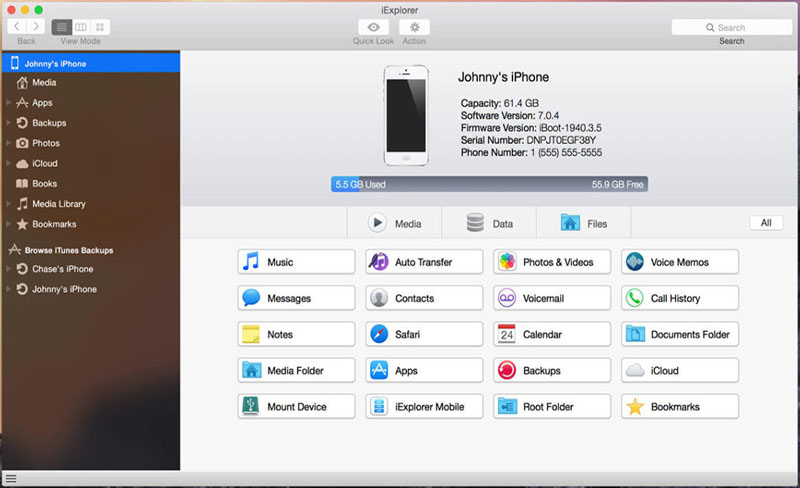800x488 pixels.
Task: Open the Music tile
Action: point(296,262)
